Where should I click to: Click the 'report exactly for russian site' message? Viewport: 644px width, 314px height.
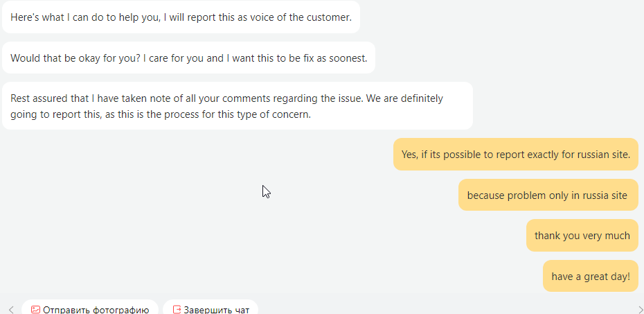(x=516, y=154)
